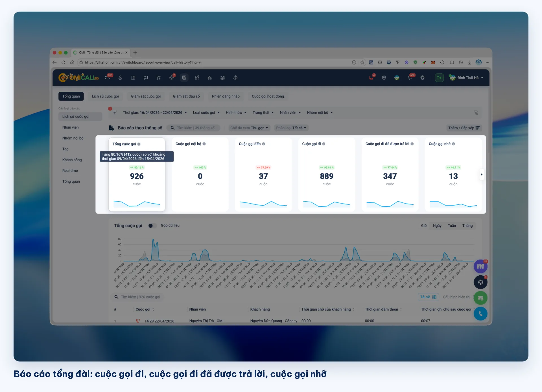Toggle the Gộp dữ liệu switch
Image resolution: width=542 pixels, height=392 pixels.
coord(152,226)
